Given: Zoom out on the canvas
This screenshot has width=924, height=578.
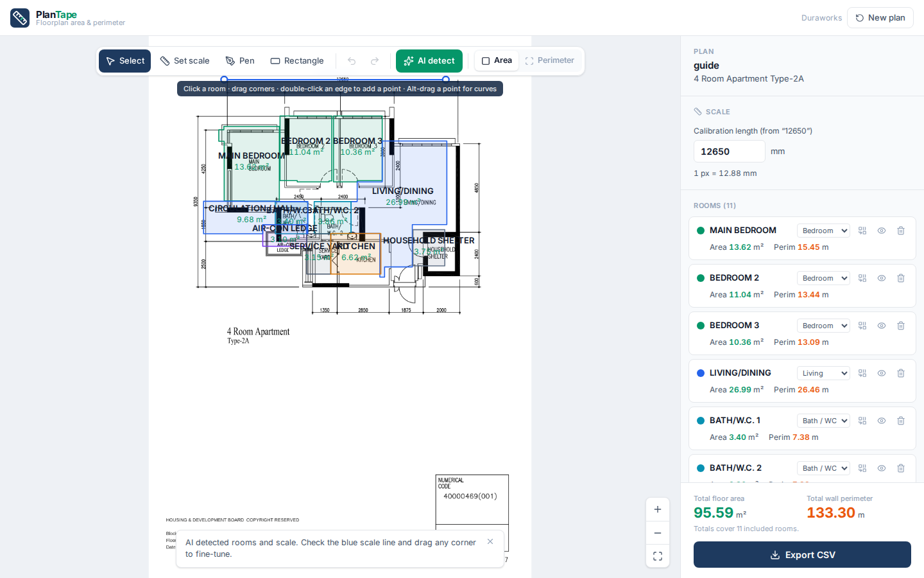Looking at the screenshot, I should 658,533.
